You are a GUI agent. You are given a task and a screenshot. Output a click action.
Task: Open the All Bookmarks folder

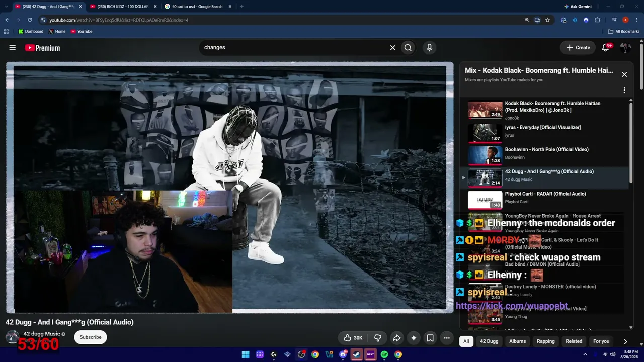pyautogui.click(x=624, y=31)
